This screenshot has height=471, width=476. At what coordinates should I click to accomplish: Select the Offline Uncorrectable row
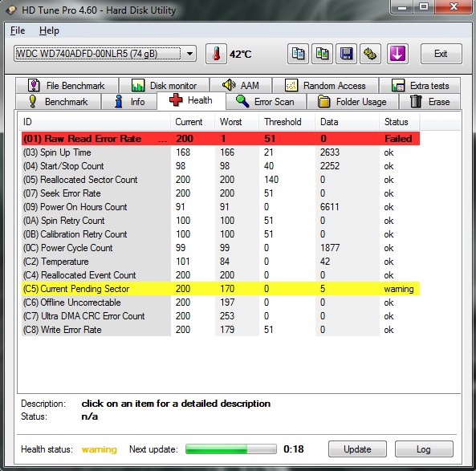(x=221, y=302)
